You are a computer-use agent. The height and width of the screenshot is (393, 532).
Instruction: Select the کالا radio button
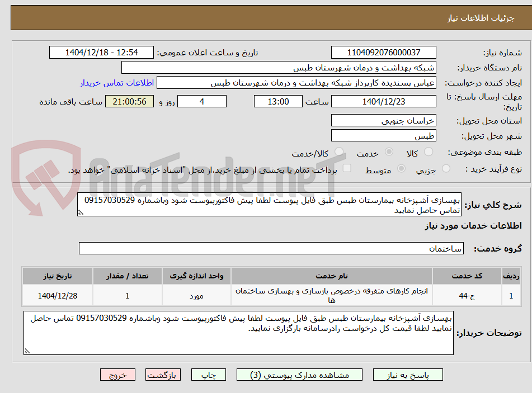point(429,151)
